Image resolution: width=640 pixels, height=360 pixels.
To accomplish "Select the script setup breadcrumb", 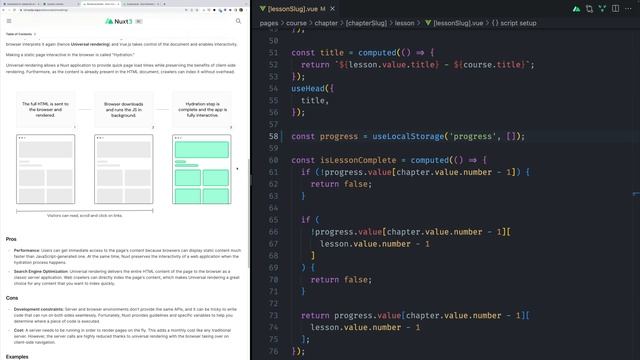I will pos(514,23).
